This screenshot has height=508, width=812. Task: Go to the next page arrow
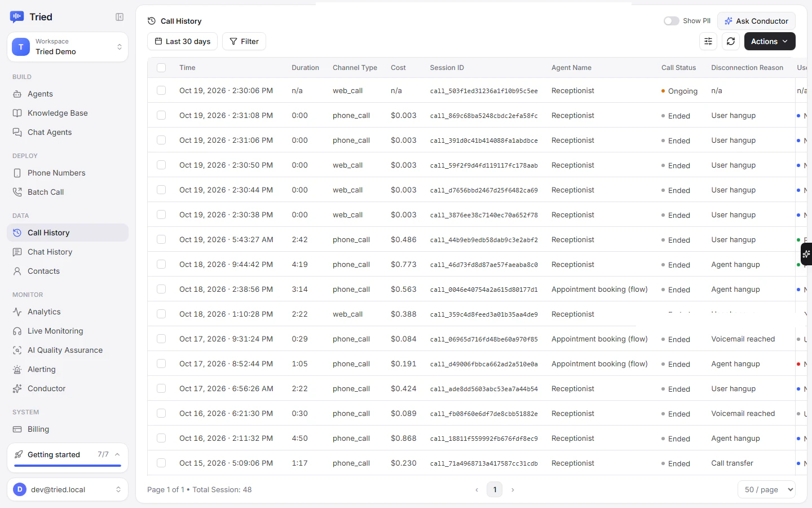point(513,489)
